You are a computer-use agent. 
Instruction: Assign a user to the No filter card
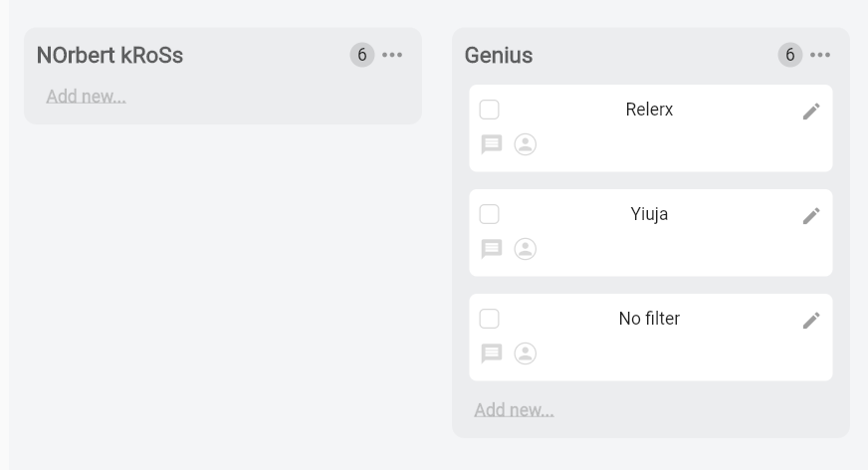point(526,353)
